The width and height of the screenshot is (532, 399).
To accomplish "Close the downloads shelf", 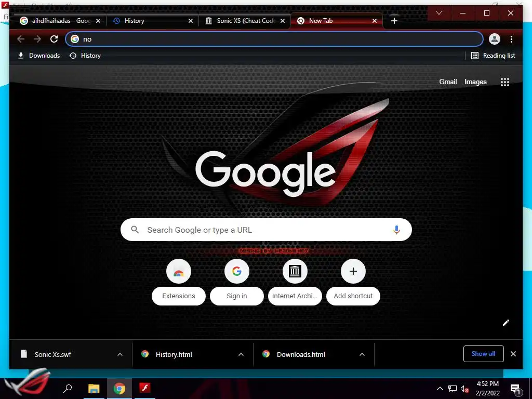I will coord(513,354).
